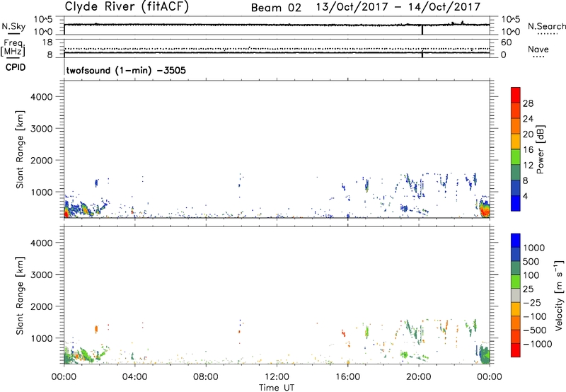The image size is (566, 392).
Task: Click the "-1000" tick on Velocity colorbar
Action: click(537, 344)
